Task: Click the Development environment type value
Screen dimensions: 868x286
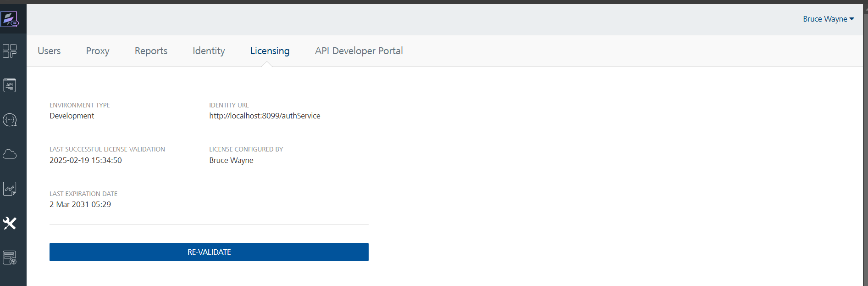Action: tap(72, 116)
